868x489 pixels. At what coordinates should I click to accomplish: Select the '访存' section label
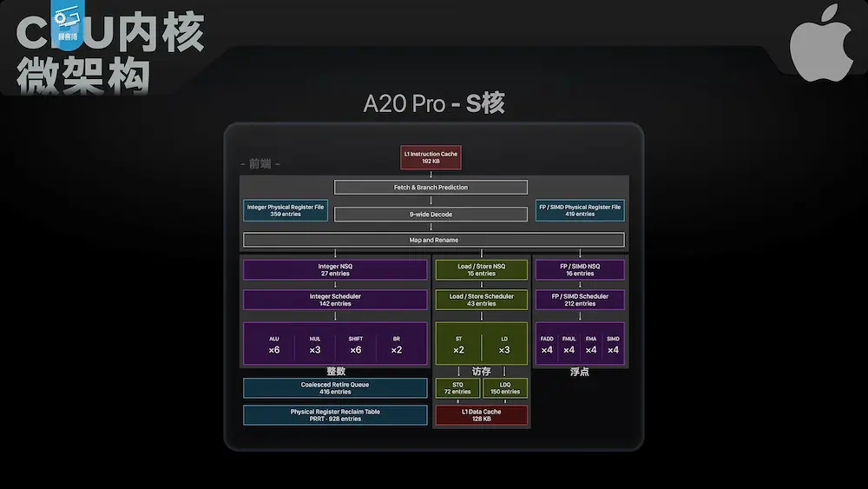[481, 372]
